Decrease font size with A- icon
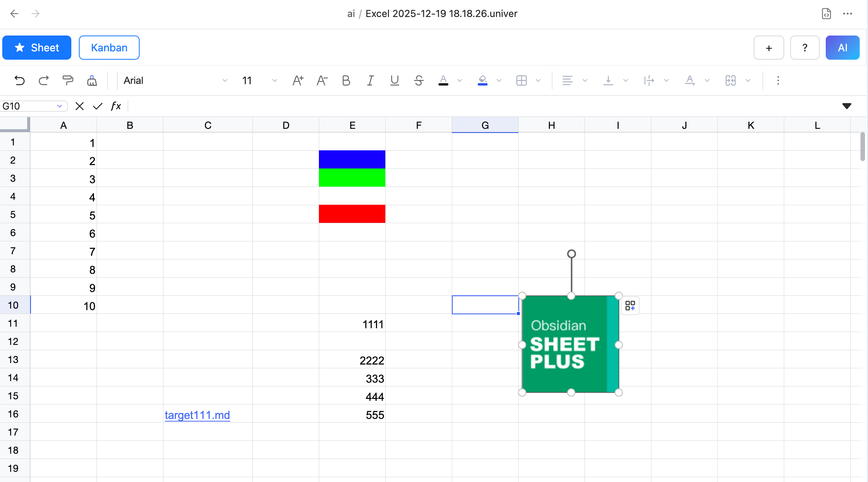The height and width of the screenshot is (482, 868). 322,80
